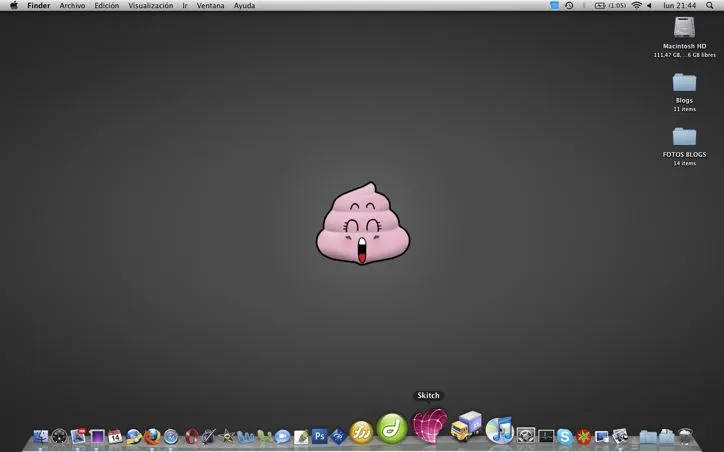The image size is (724, 452).
Task: Click the red icon with green star
Action: [583, 436]
